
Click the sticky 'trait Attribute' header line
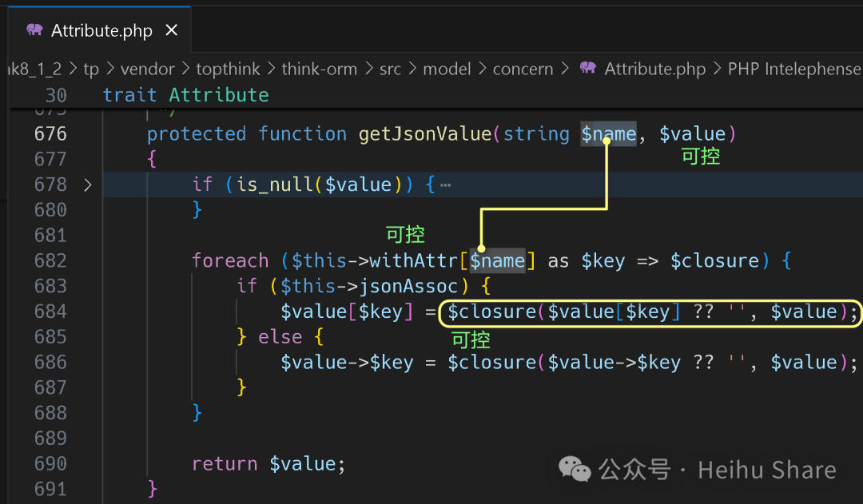click(x=186, y=95)
